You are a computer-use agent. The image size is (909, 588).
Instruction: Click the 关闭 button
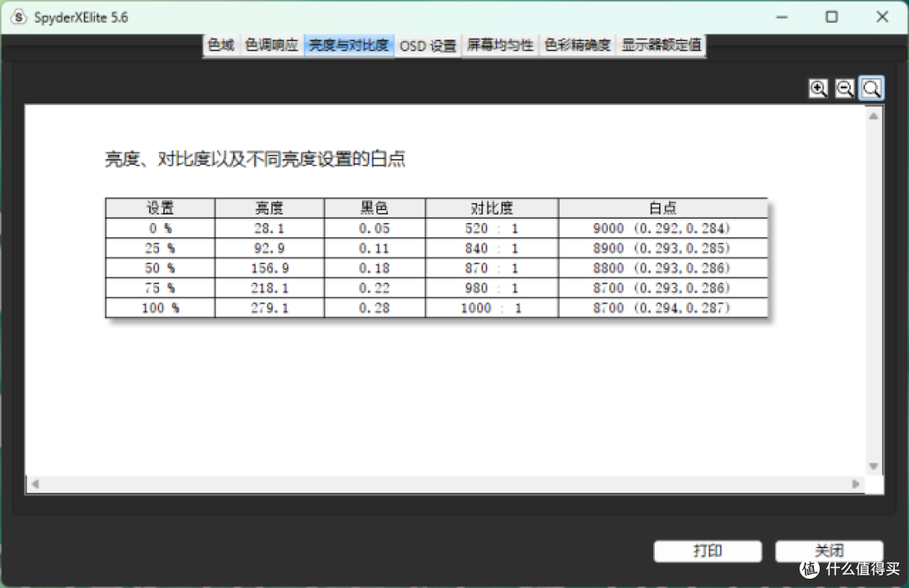click(829, 551)
